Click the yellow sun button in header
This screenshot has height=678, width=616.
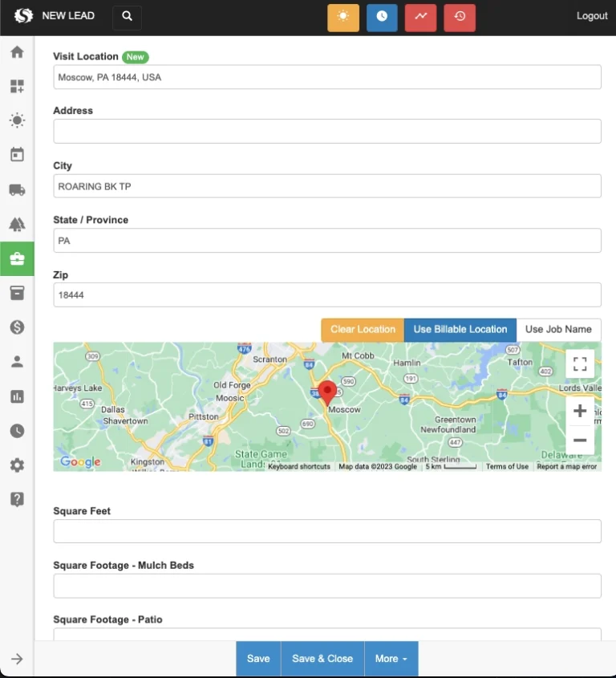point(343,17)
